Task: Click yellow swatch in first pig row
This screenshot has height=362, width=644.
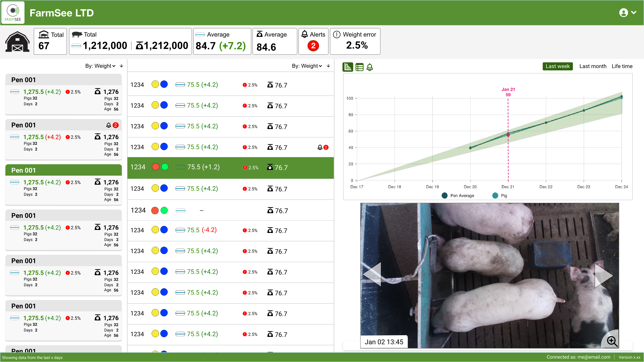Action: (x=155, y=84)
